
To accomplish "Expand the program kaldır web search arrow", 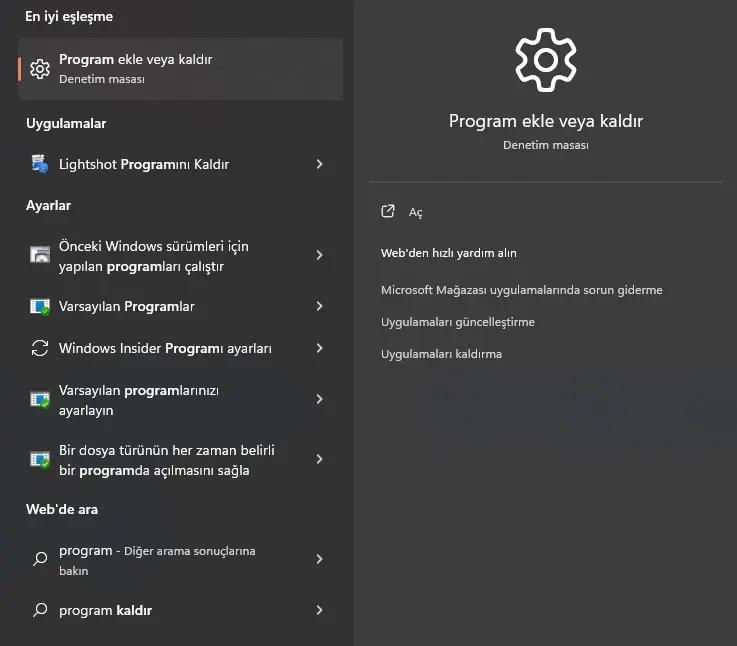I will [319, 610].
